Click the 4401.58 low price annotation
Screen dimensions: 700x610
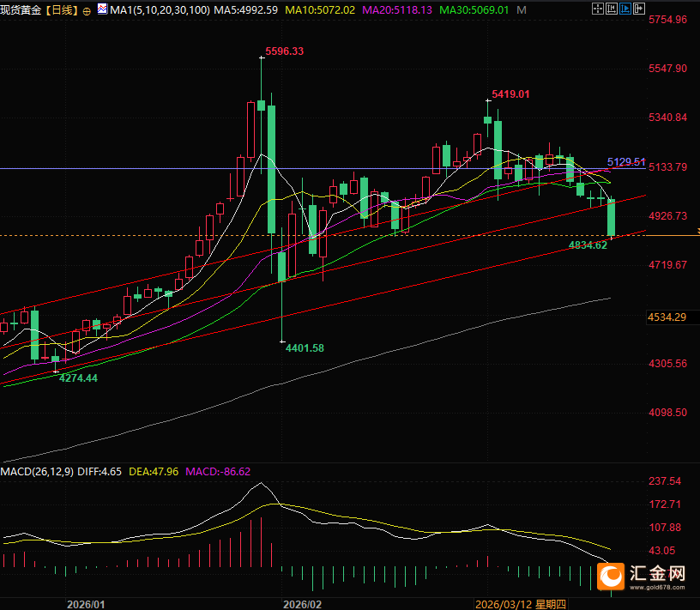coord(305,347)
